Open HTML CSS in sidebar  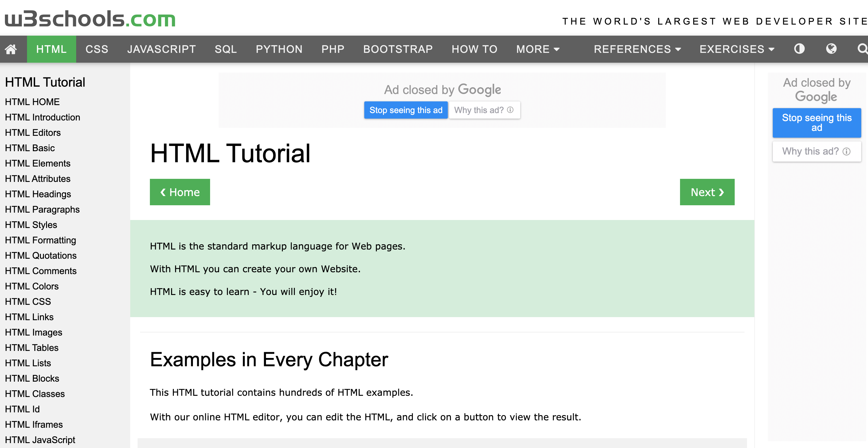[28, 302]
